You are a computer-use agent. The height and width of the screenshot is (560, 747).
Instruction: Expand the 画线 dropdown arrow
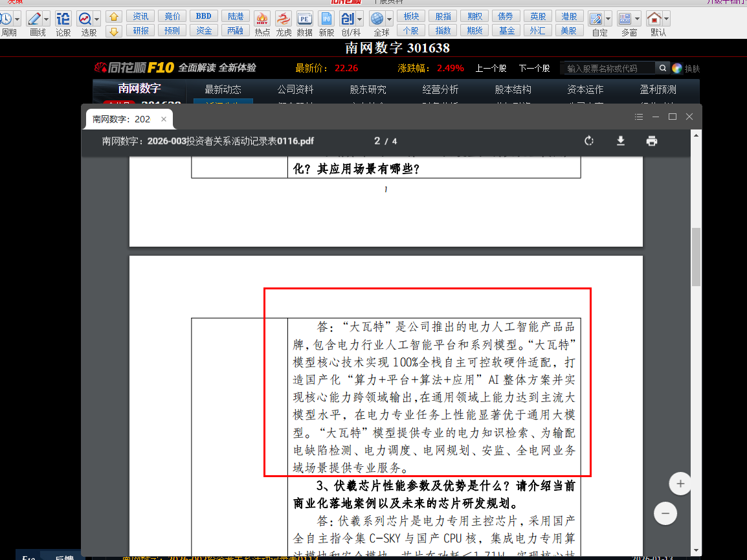click(x=46, y=19)
